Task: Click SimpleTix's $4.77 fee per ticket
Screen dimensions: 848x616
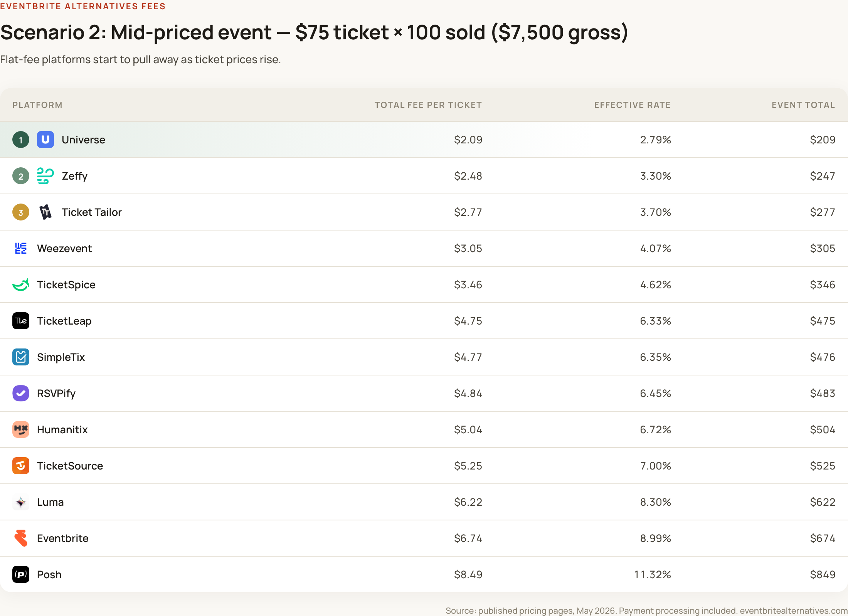Action: (468, 357)
